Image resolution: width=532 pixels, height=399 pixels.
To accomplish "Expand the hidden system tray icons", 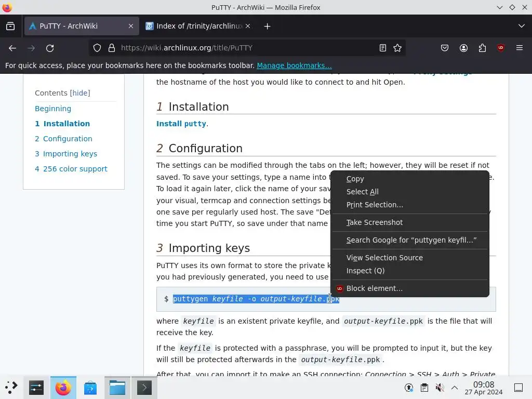I will click(455, 388).
